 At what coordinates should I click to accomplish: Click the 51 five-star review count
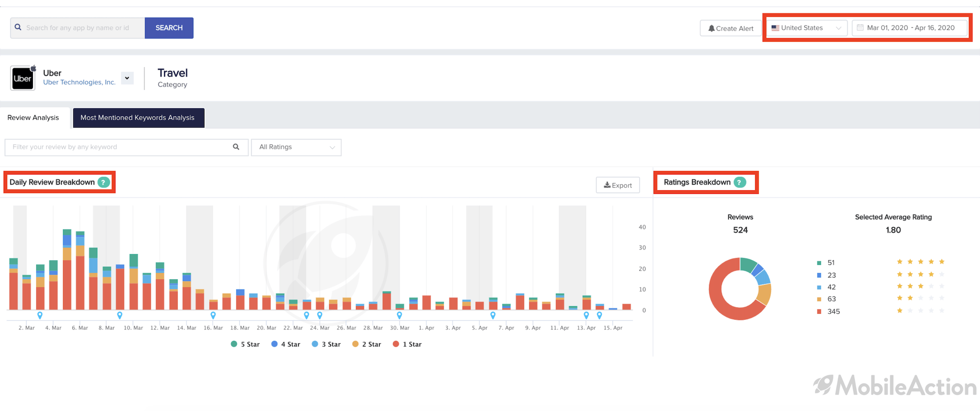click(831, 263)
